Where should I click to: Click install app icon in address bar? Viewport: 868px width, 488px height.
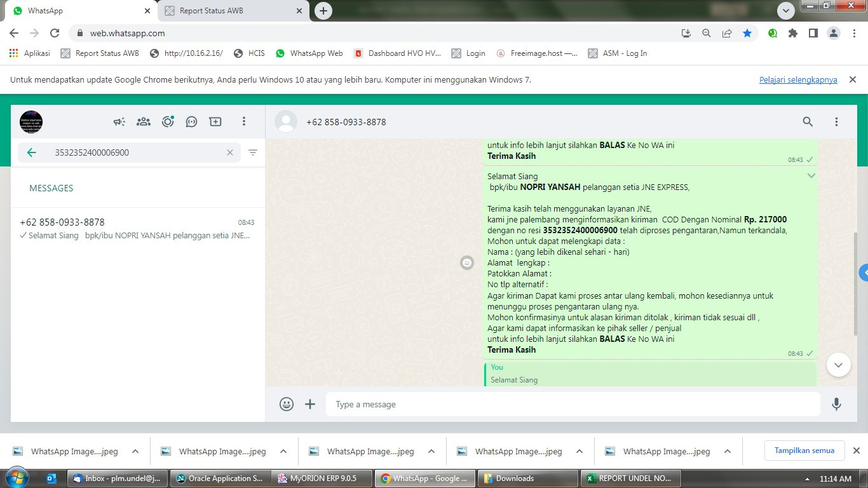686,33
